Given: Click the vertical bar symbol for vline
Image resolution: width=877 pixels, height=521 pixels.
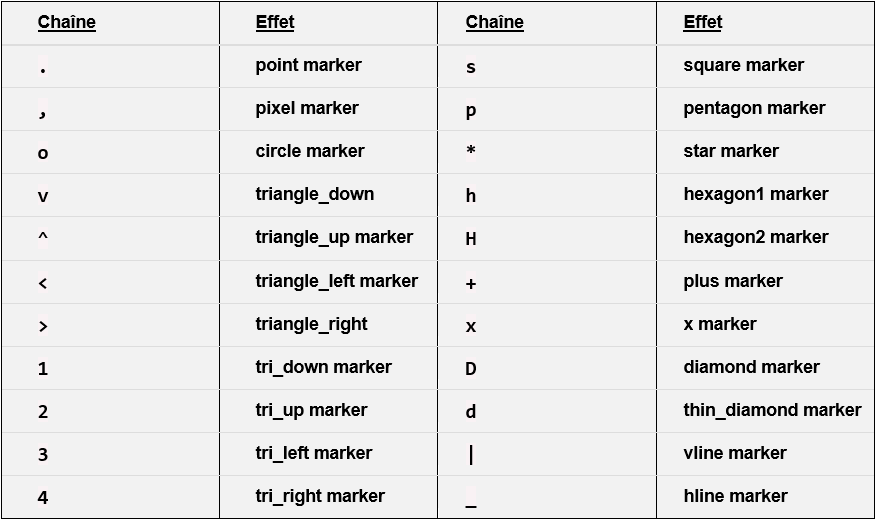Looking at the screenshot, I should pyautogui.click(x=471, y=455).
